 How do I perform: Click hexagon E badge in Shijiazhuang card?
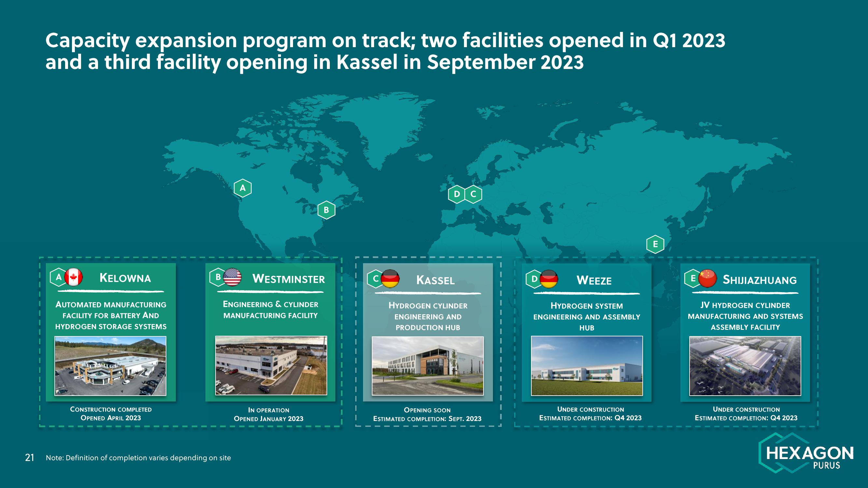coord(693,278)
